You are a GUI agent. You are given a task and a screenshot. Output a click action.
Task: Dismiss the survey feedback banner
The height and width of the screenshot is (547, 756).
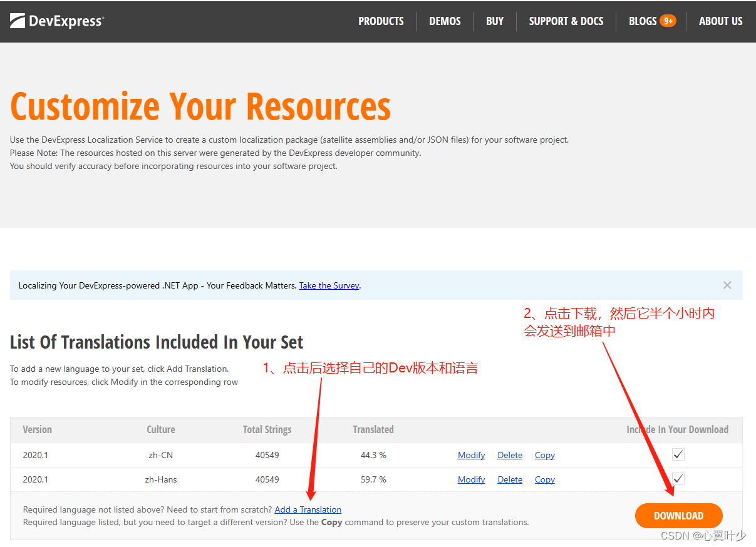[727, 285]
